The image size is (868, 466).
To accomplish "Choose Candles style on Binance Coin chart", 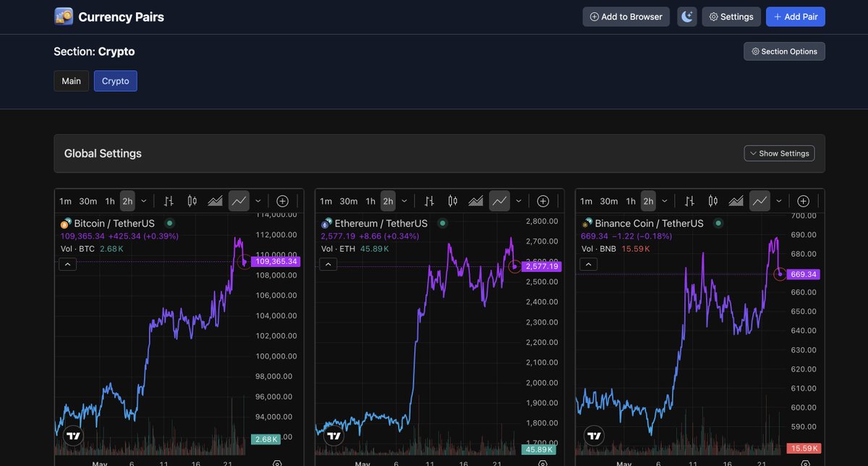I will click(712, 201).
